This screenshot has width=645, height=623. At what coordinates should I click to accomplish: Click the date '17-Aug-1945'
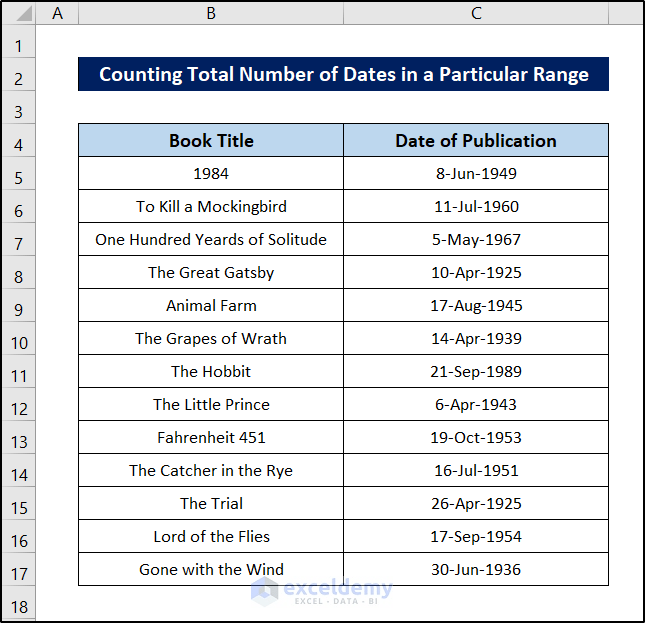tap(476, 306)
